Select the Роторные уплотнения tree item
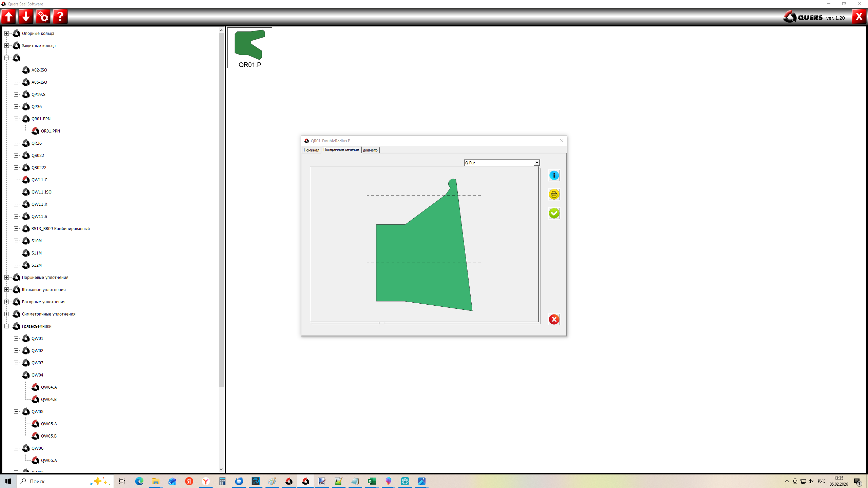Image resolution: width=868 pixels, height=488 pixels. coord(43,302)
